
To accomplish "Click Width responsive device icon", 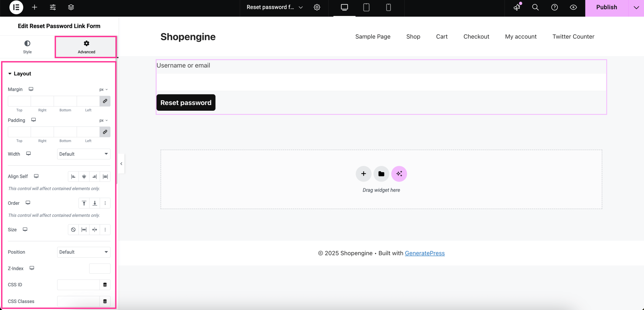I will click(x=28, y=153).
